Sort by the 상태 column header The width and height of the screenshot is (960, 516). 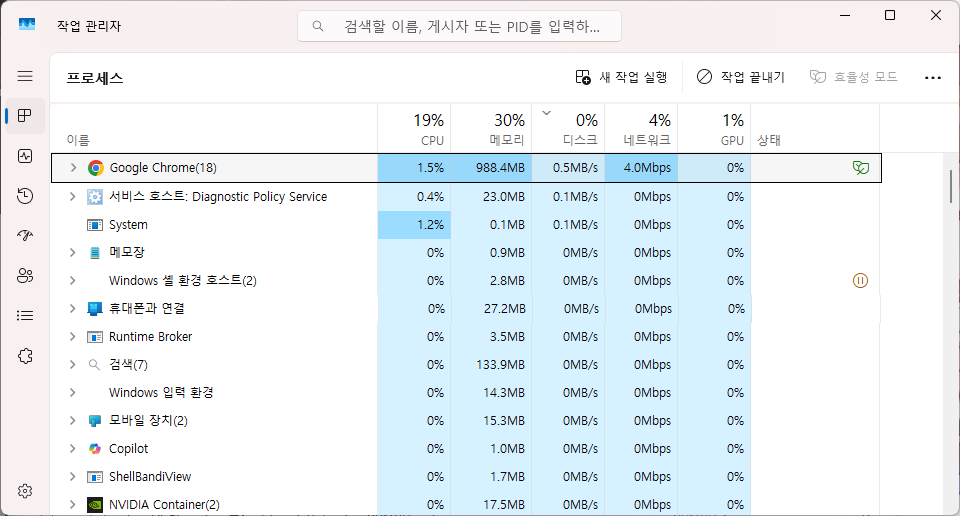816,128
